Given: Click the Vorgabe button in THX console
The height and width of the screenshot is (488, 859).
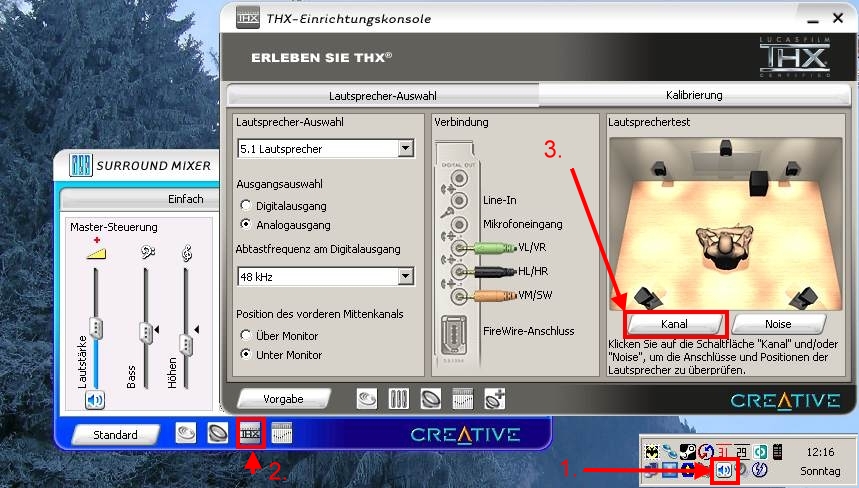Looking at the screenshot, I should pos(283,398).
